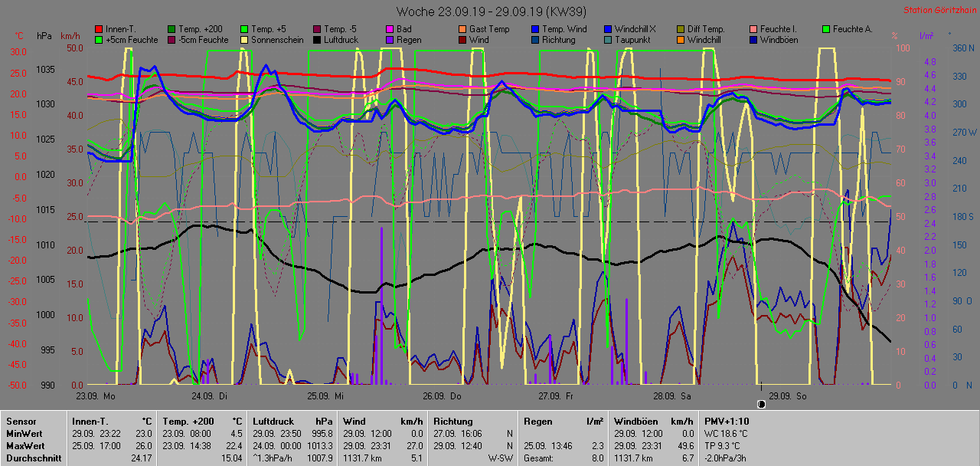This screenshot has height=466, width=980.
Task: Click the '360 N' direction axis label
Action: click(962, 48)
